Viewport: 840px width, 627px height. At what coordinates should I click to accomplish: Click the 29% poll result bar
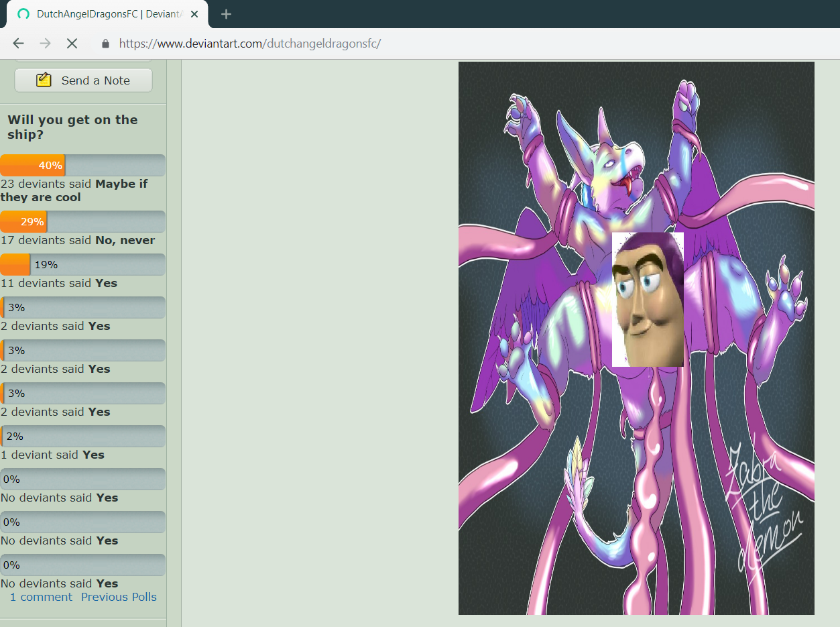click(x=82, y=222)
